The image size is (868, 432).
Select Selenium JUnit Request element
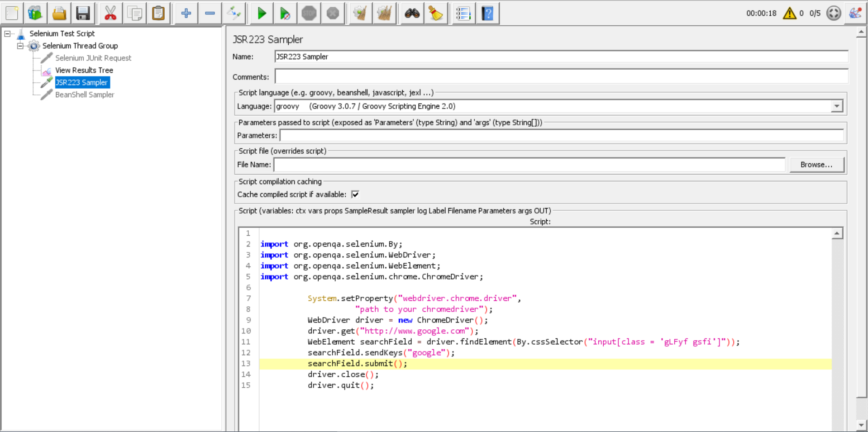[x=93, y=58]
